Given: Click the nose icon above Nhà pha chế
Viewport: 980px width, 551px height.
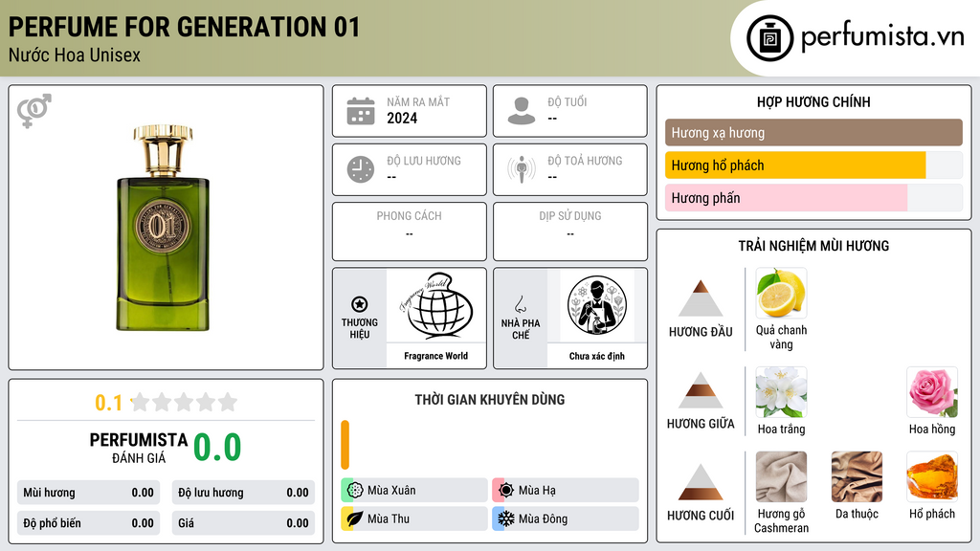Looking at the screenshot, I should click(520, 304).
